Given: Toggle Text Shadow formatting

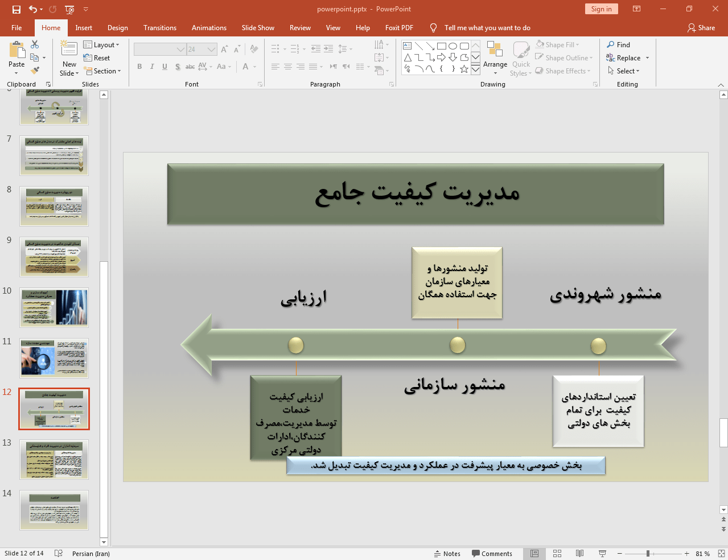Looking at the screenshot, I should tap(178, 67).
